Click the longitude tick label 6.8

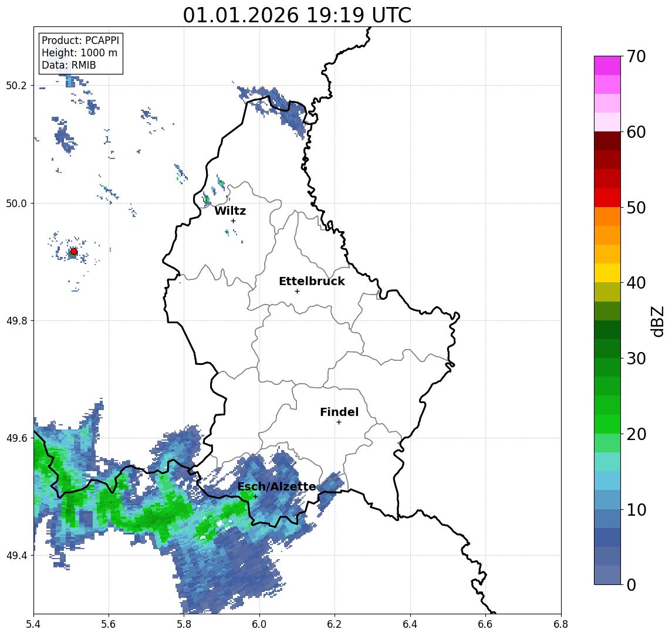[561, 624]
